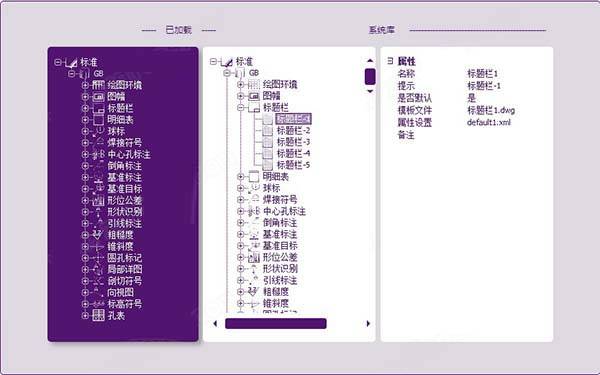Expand 基准标注 in the purple tree
Image resolution: width=600 pixels, height=375 pixels.
point(85,178)
